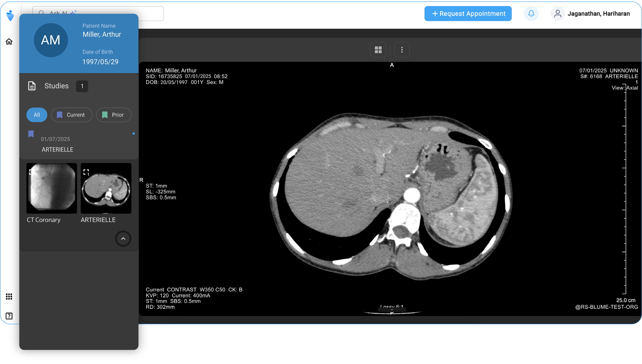642x364 pixels.
Task: Click the Request Appointment button
Action: [x=468, y=13]
